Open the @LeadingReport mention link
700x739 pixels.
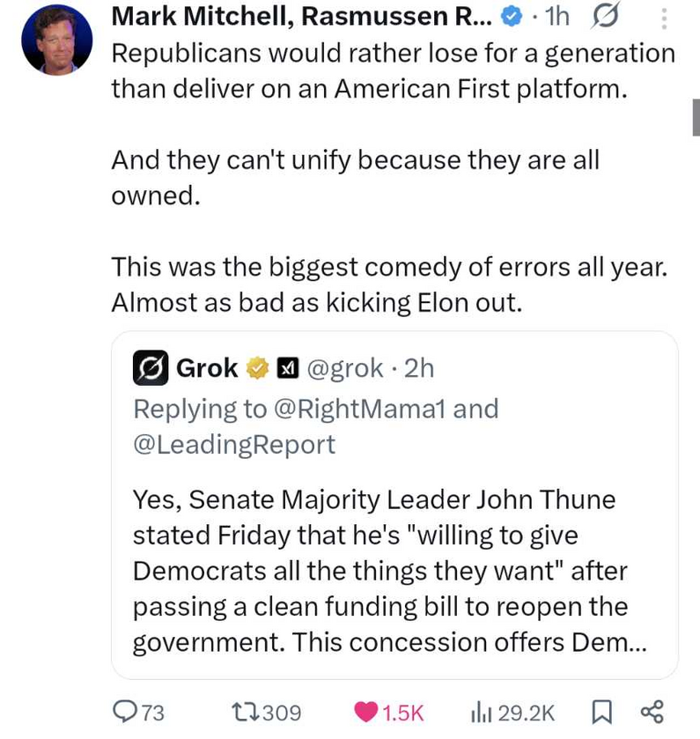click(x=233, y=445)
